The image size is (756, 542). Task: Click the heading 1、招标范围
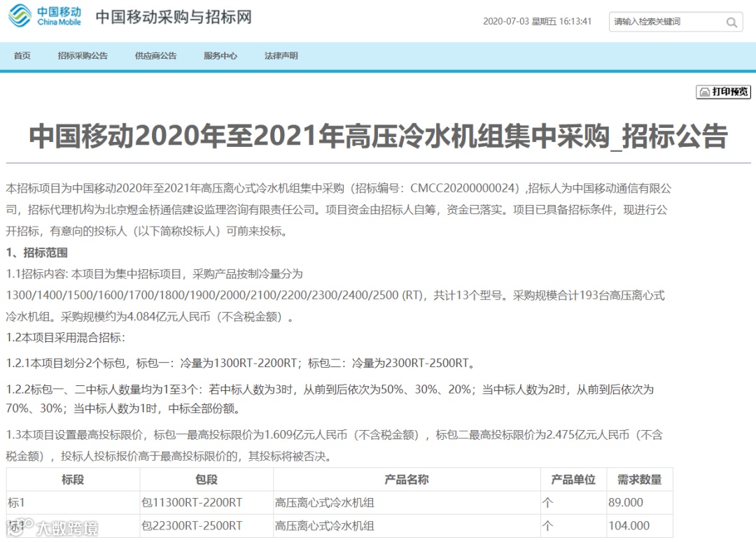(36, 252)
